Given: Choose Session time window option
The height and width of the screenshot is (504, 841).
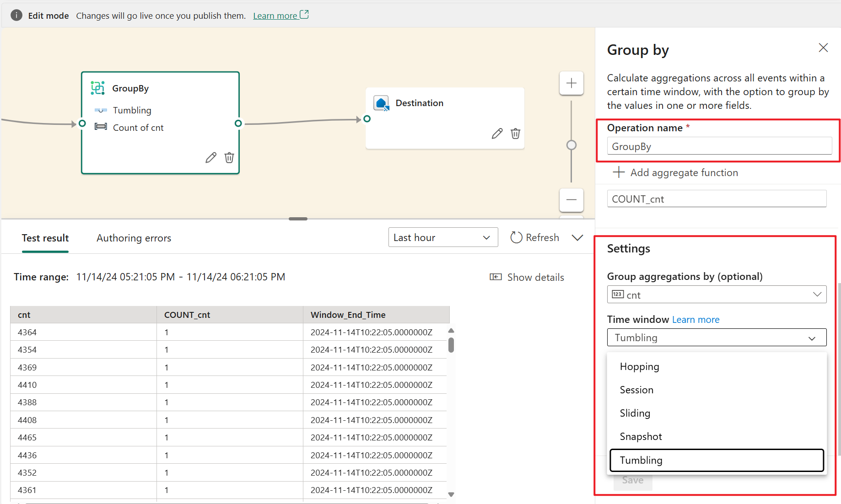Looking at the screenshot, I should pyautogui.click(x=636, y=390).
